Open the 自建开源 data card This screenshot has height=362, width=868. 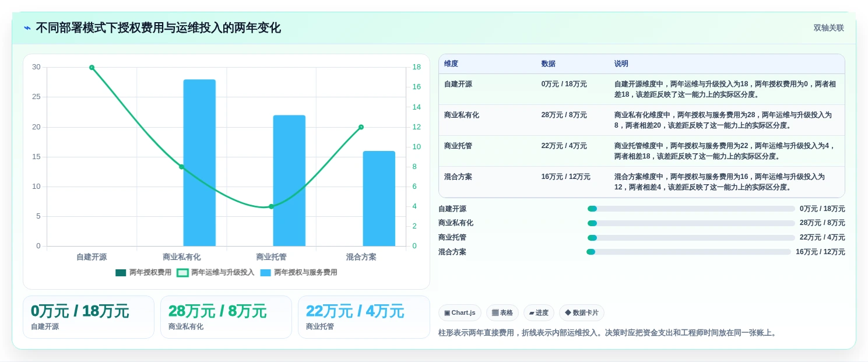(x=89, y=317)
